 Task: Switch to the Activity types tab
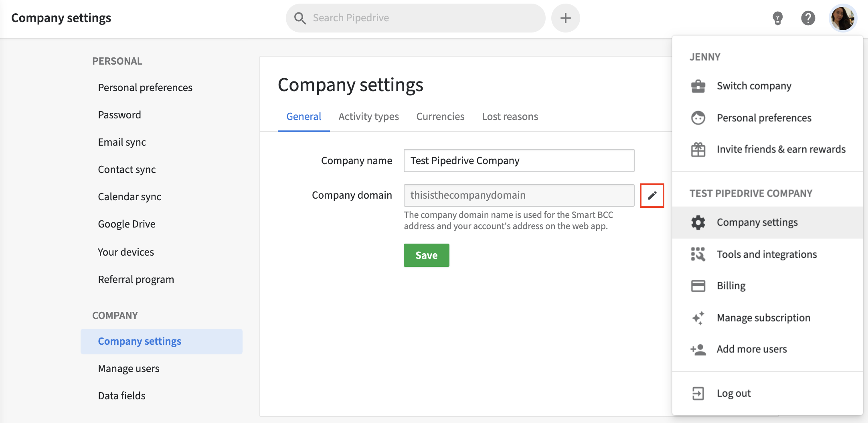tap(368, 116)
